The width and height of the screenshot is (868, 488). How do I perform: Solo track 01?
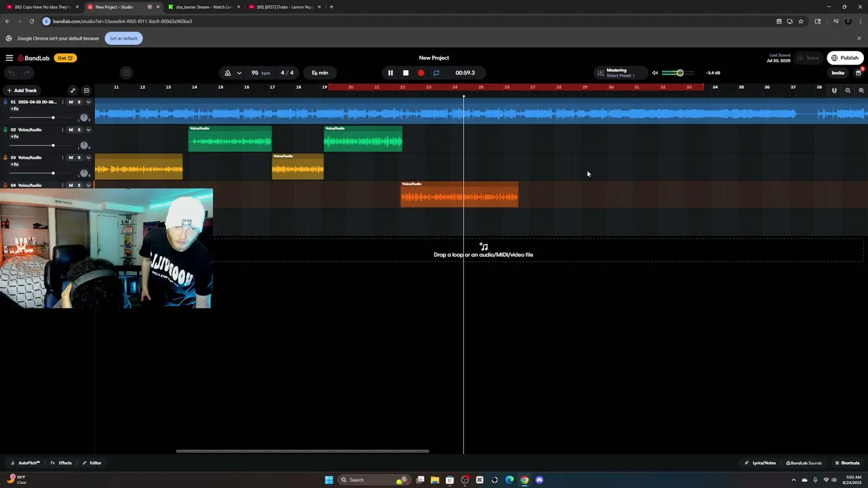79,102
